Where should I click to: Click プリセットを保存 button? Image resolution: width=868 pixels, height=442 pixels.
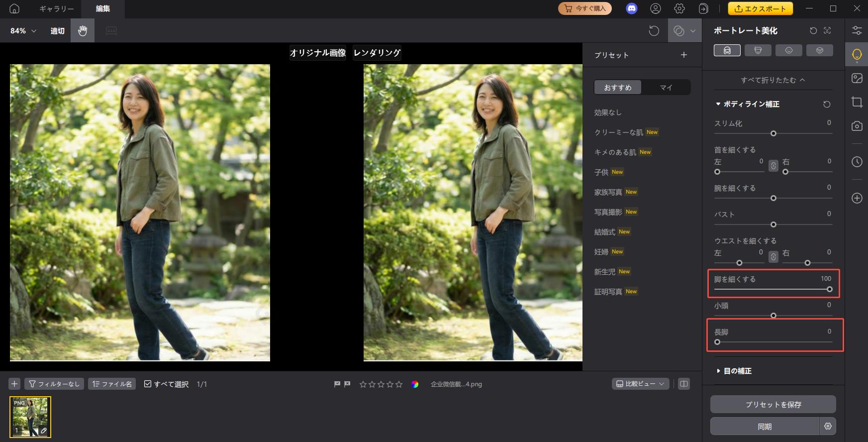coord(773,404)
